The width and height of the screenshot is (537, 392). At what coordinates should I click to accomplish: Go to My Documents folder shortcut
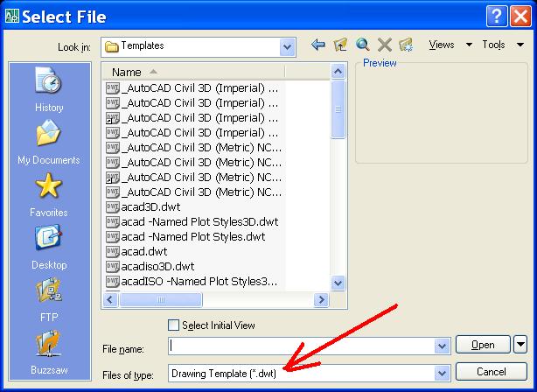[x=49, y=143]
